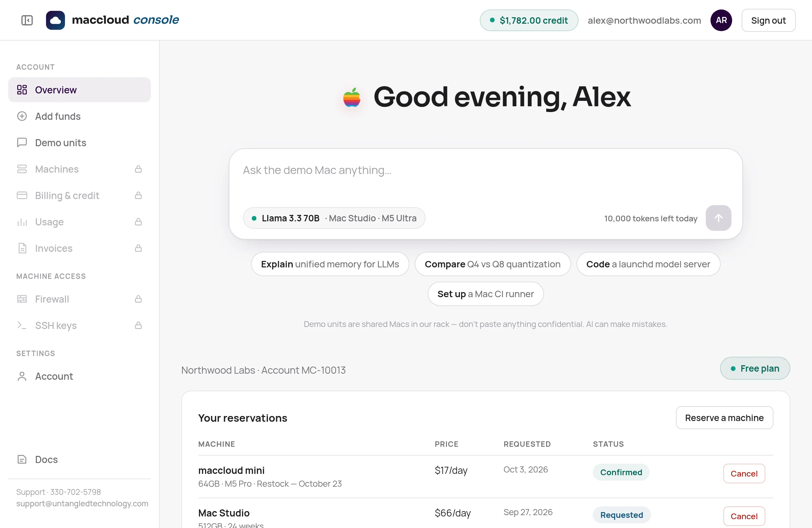
Task: Click Sign out
Action: 768,21
